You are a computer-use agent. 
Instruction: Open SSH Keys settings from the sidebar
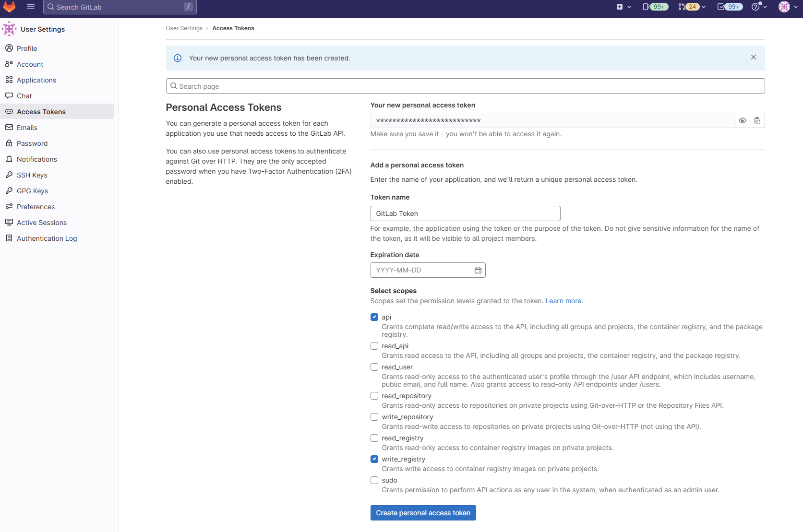[32, 175]
